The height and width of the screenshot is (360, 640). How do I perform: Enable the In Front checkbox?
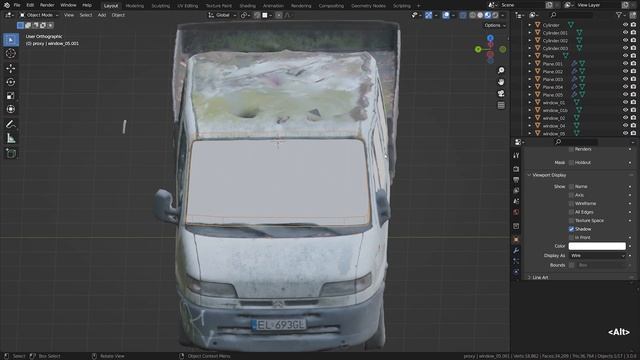point(571,237)
